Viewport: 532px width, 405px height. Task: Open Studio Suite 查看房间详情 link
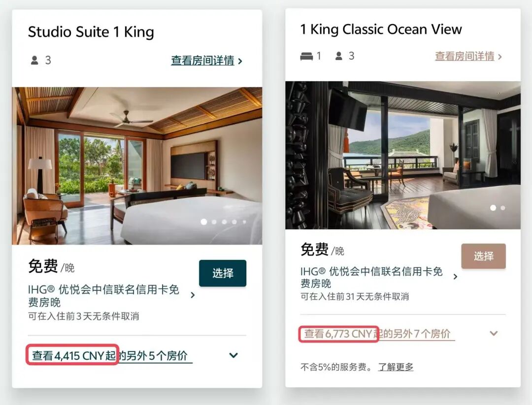click(x=202, y=61)
